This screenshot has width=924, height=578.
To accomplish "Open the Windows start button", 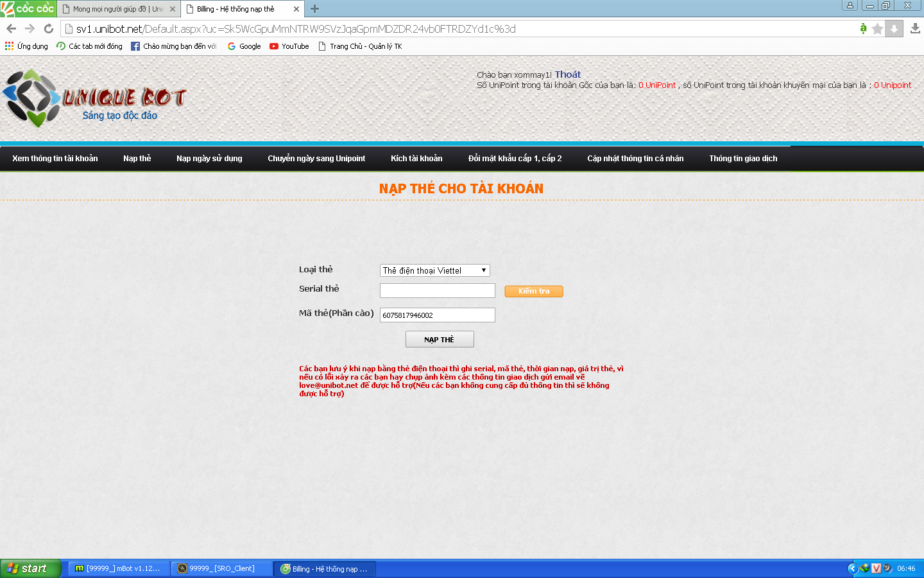I will pyautogui.click(x=30, y=568).
